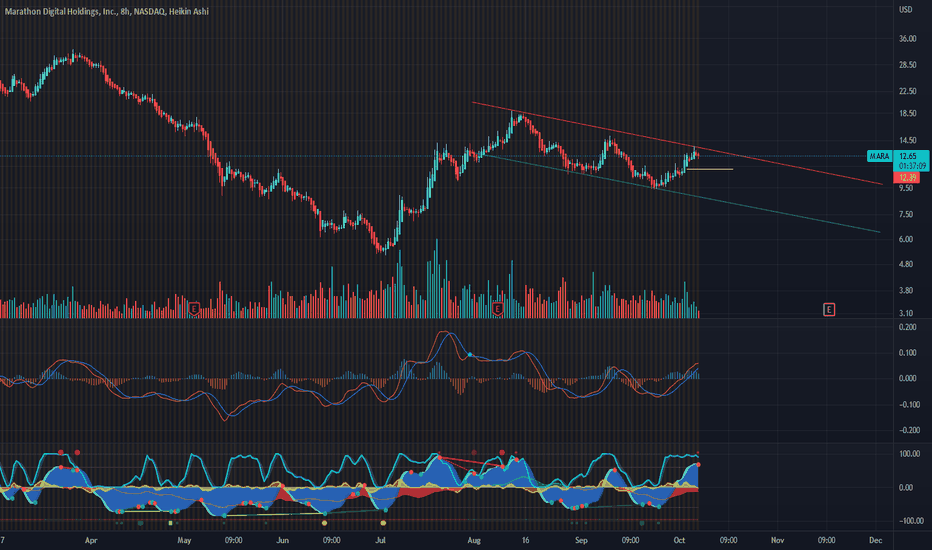This screenshot has width=932, height=550.
Task: Click the Aug label on time axis
Action: point(474,540)
